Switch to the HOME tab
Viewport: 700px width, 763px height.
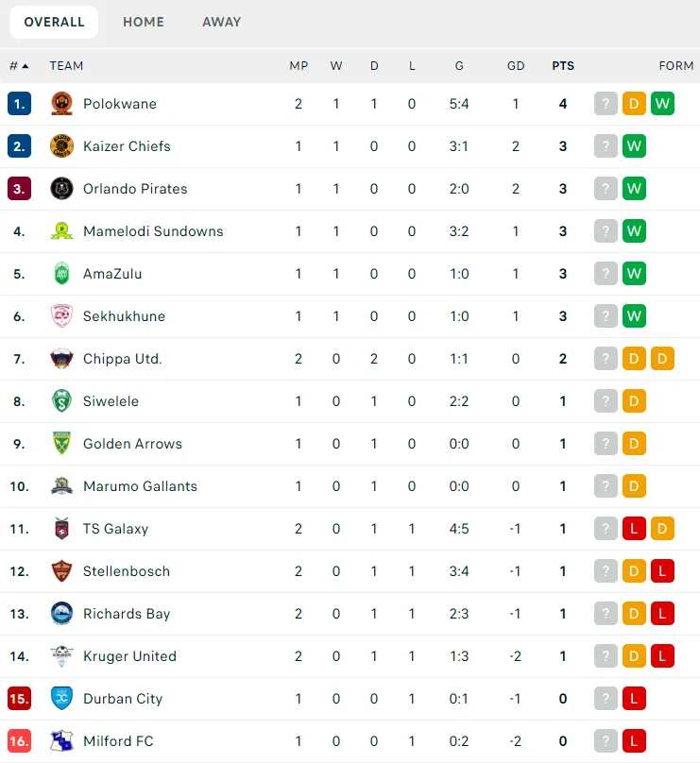tap(143, 22)
